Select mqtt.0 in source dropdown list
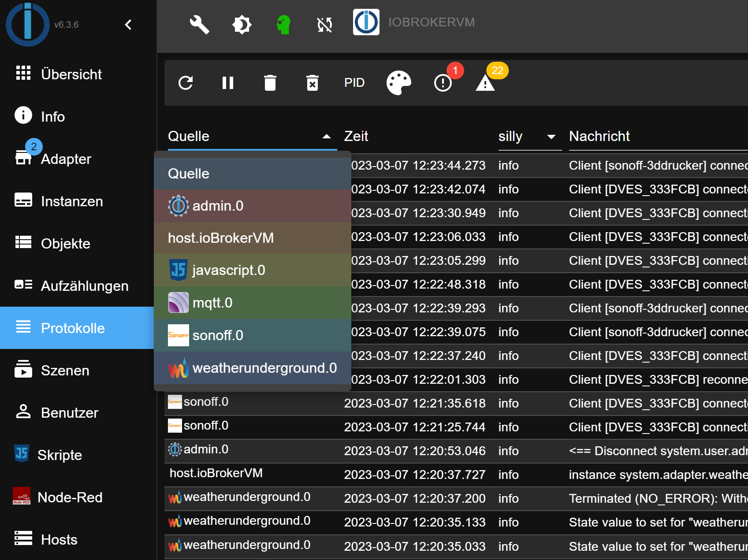Screen dimensions: 748x560 pyautogui.click(x=252, y=303)
